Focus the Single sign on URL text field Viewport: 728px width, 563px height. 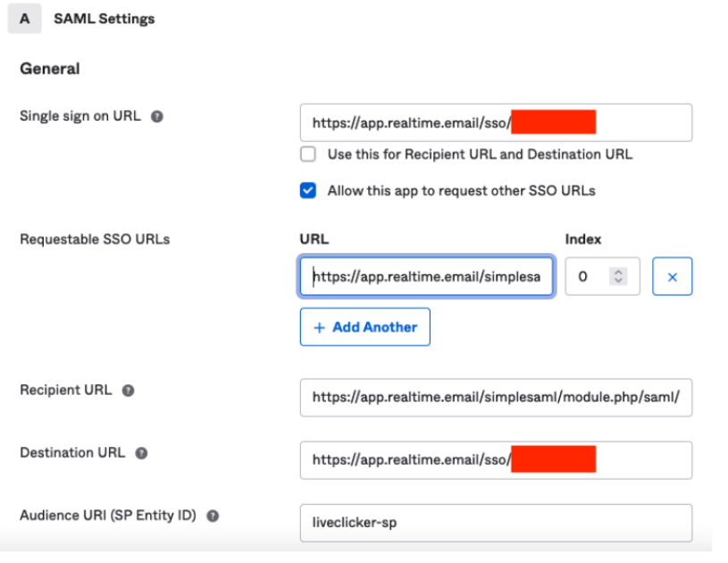(496, 122)
